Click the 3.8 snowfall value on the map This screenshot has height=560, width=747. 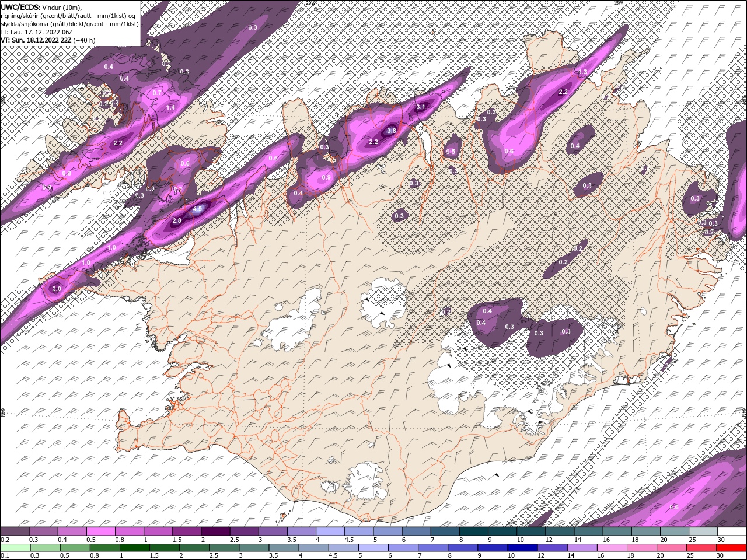coord(392,131)
